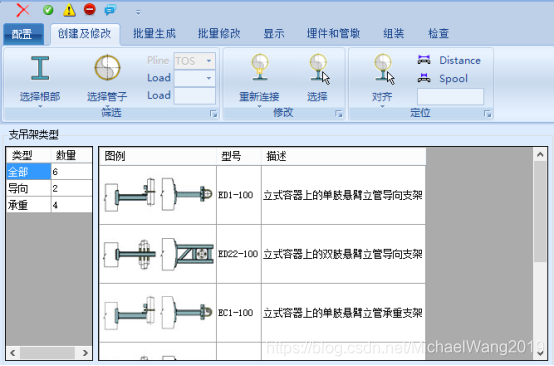This screenshot has width=554, height=366.
Task: Select the ED1-100 support thumbnail
Action: click(158, 195)
